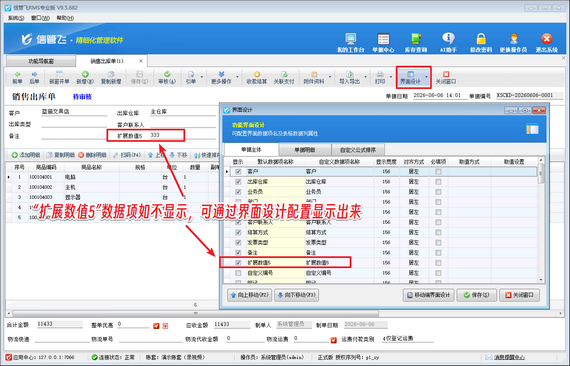Click 更换操作员 icon

513,43
